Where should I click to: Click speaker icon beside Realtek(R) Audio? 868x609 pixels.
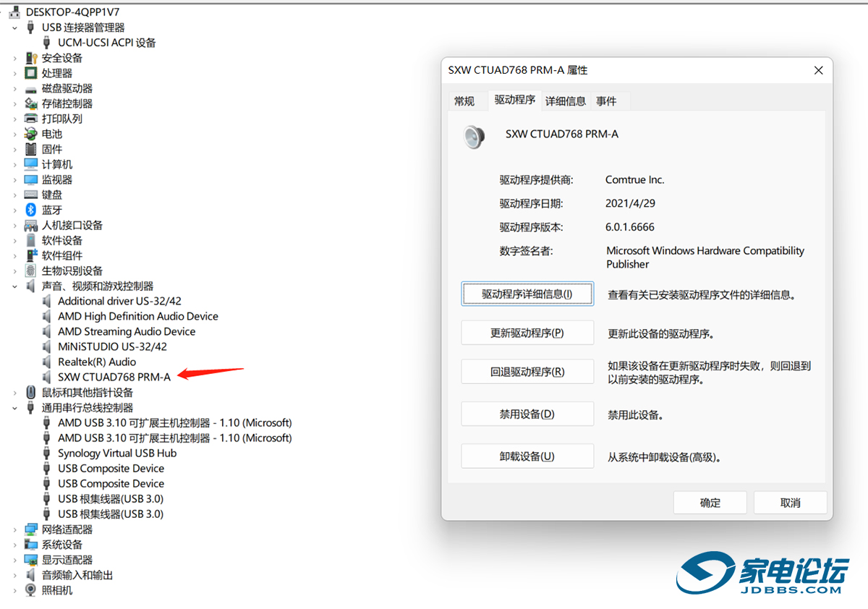(x=47, y=362)
